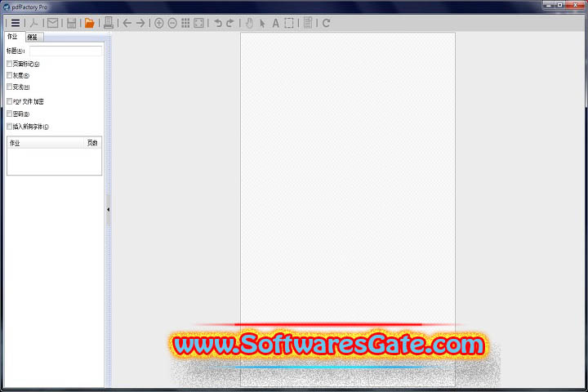The width and height of the screenshot is (588, 392).
Task: Print using the printer icon
Action: click(109, 23)
